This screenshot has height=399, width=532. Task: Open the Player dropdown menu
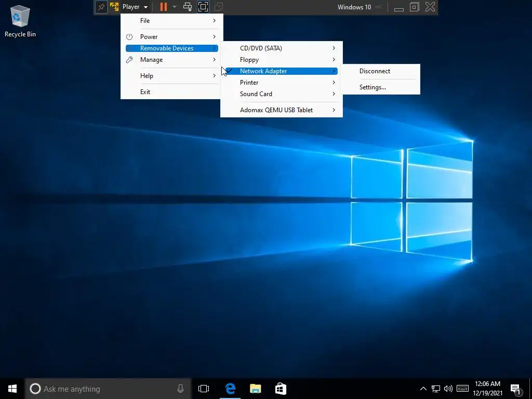pos(135,7)
